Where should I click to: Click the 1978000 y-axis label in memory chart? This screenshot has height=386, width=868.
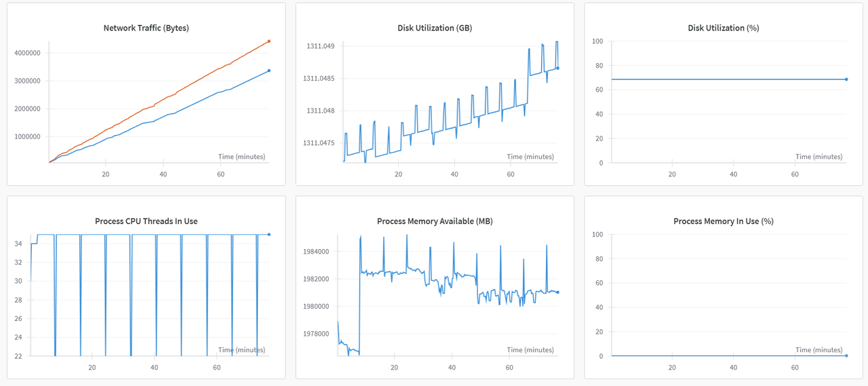click(x=317, y=334)
